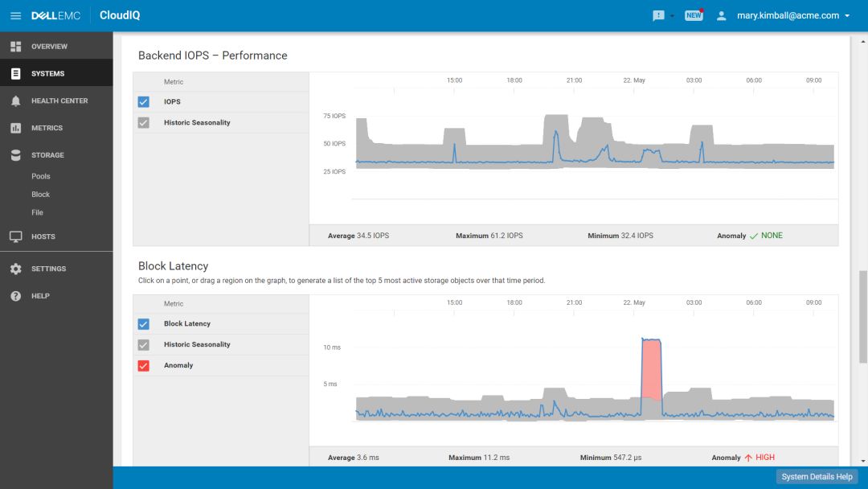
Task: Open the hamburger navigation menu
Action: tap(15, 15)
